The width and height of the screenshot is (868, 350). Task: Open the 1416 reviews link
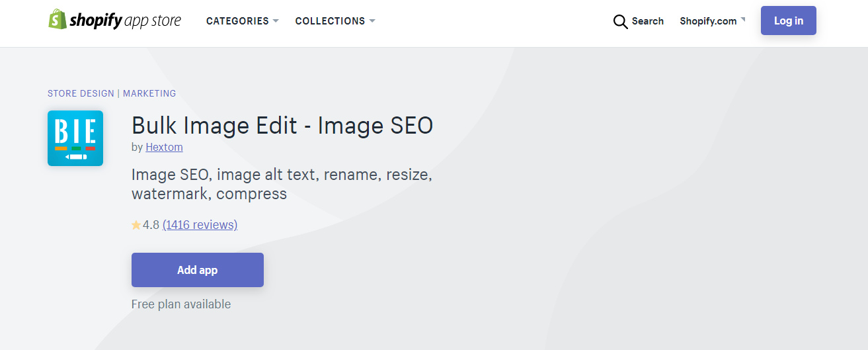[200, 225]
